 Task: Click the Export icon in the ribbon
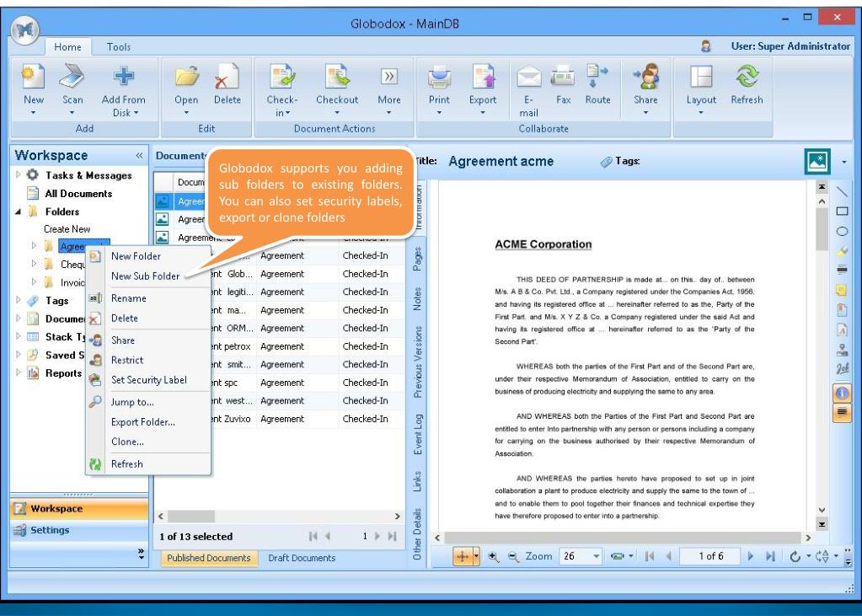[x=483, y=76]
